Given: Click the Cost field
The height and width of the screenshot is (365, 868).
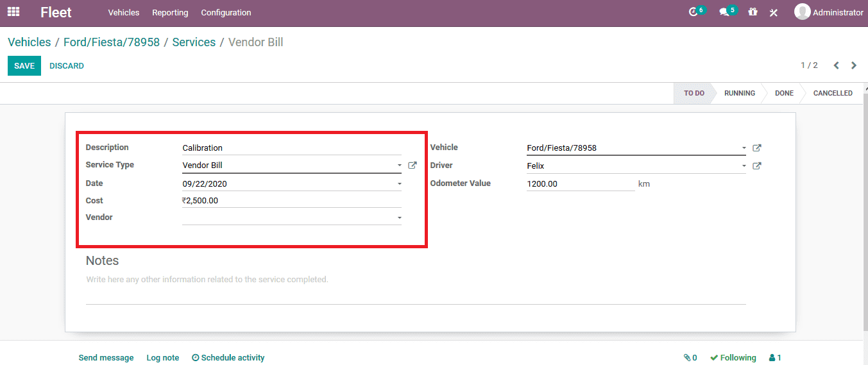Looking at the screenshot, I should pyautogui.click(x=292, y=201).
